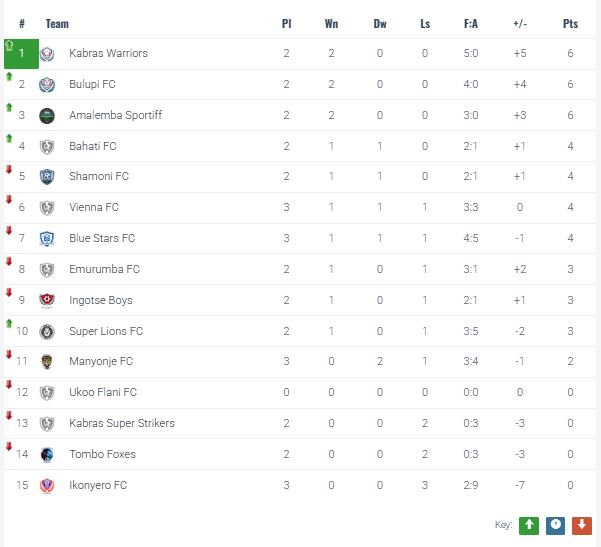Sort table by the Pts column

pos(570,24)
